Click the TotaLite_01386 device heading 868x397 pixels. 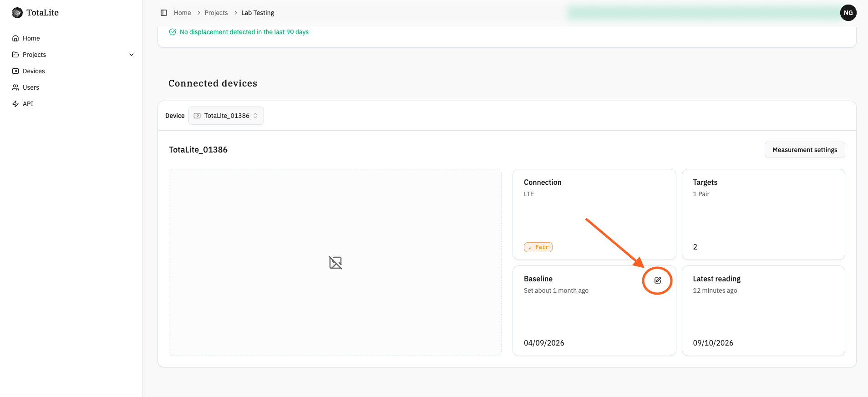(198, 150)
